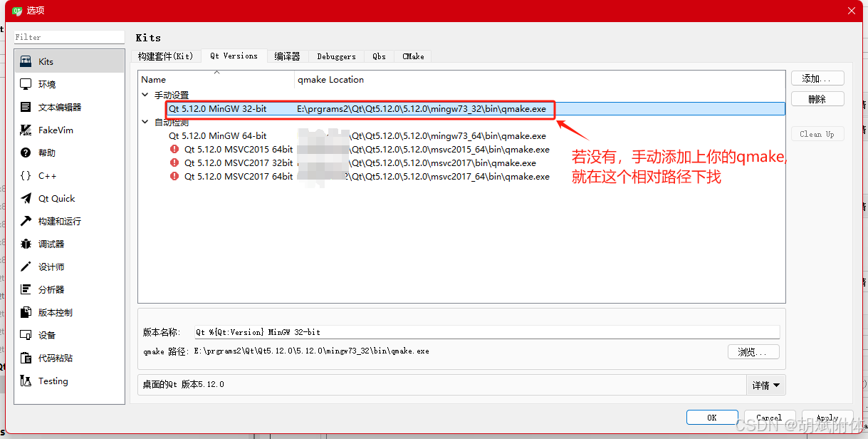Switch to the 编译器 tab
Image resolution: width=868 pixels, height=439 pixels.
[288, 56]
